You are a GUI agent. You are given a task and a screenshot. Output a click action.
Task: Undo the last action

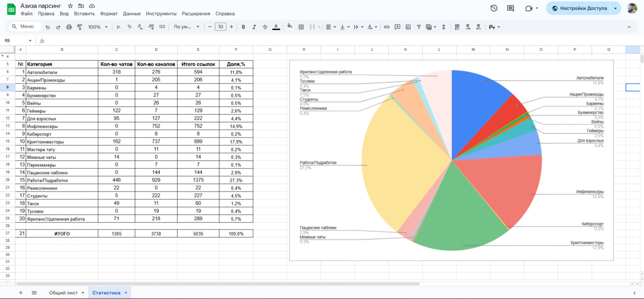click(x=47, y=27)
